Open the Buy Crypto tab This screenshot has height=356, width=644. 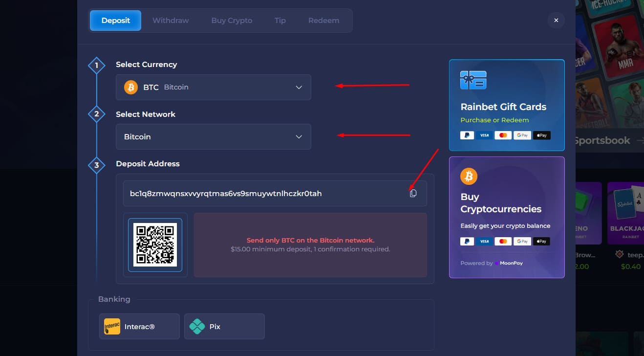click(x=232, y=21)
